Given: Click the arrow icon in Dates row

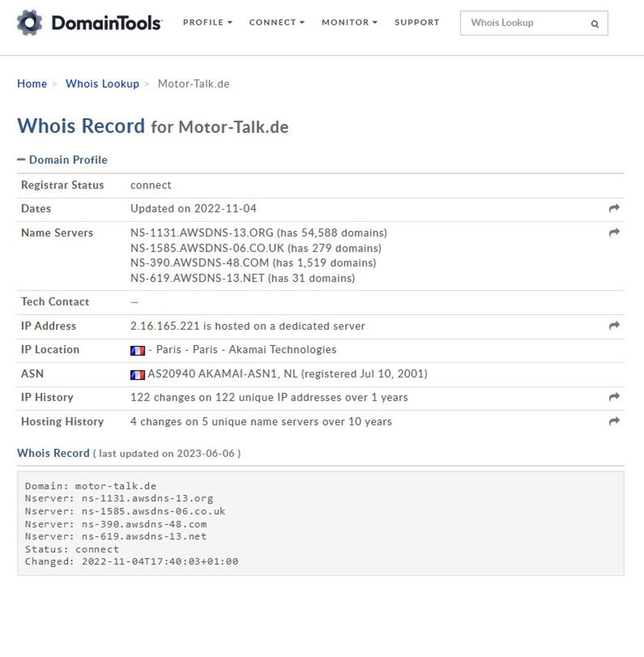Looking at the screenshot, I should coord(614,208).
